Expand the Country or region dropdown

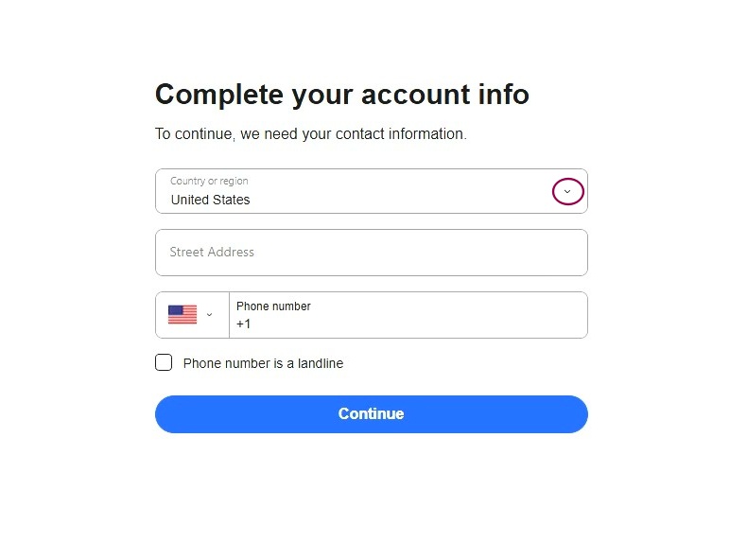(371, 191)
